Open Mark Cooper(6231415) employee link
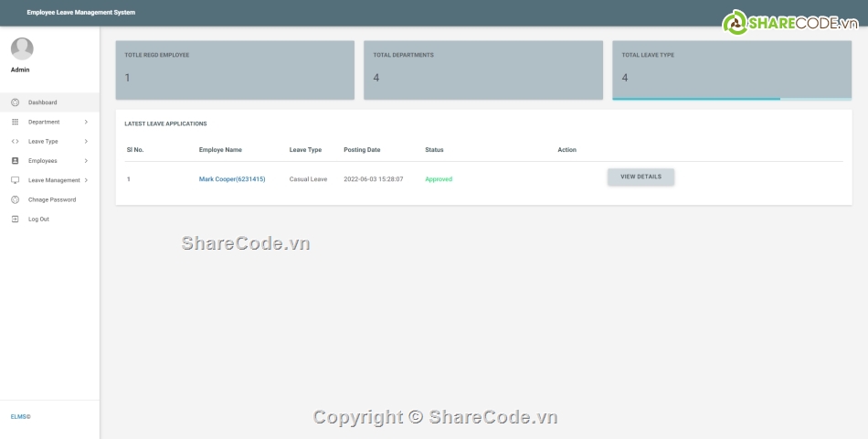Image resolution: width=868 pixels, height=439 pixels. 232,179
